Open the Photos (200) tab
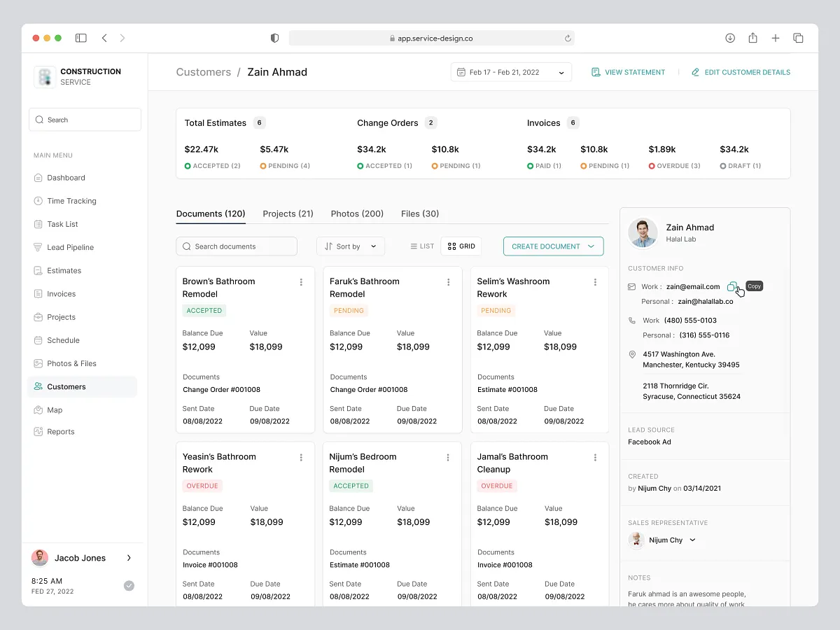The width and height of the screenshot is (840, 630). (x=357, y=213)
